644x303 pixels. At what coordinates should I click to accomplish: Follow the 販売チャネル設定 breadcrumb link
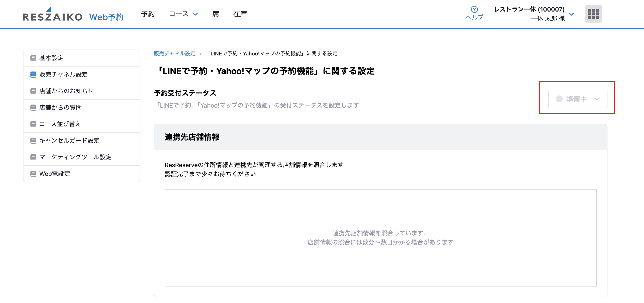click(x=174, y=53)
